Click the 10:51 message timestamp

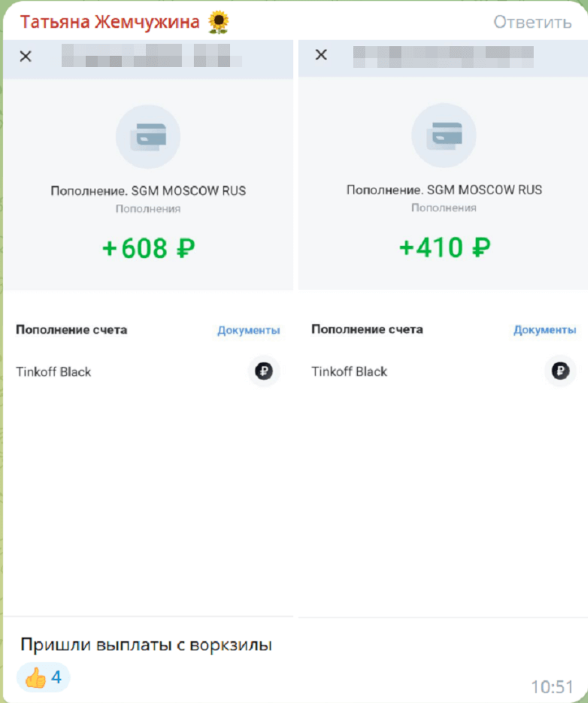[x=552, y=687]
